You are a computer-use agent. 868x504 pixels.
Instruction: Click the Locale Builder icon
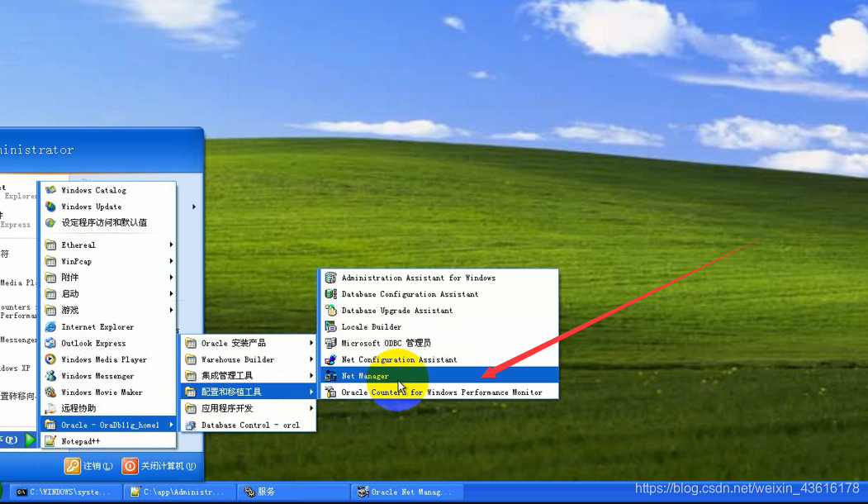pyautogui.click(x=331, y=326)
